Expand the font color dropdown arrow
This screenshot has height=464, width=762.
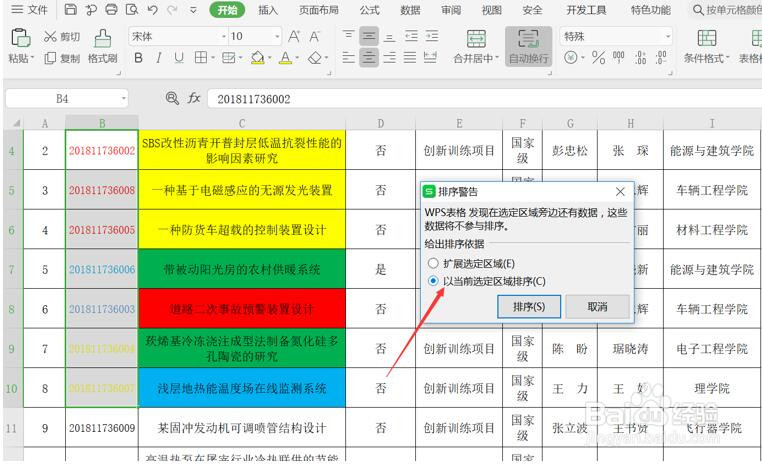(297, 58)
